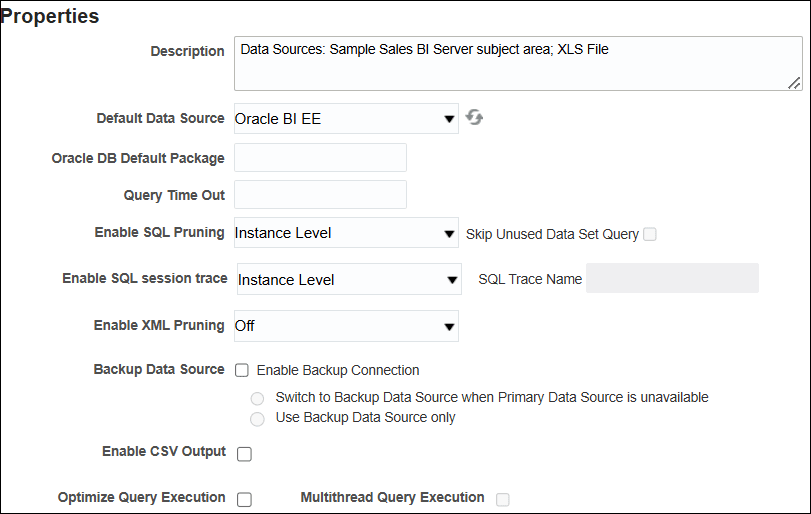811x514 pixels.
Task: Click the Properties heading
Action: (51, 17)
